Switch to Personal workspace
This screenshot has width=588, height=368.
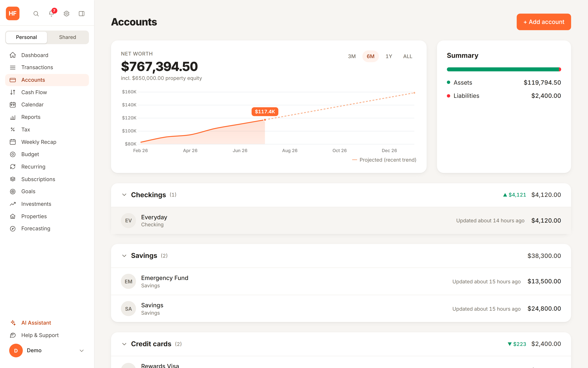[x=26, y=37]
